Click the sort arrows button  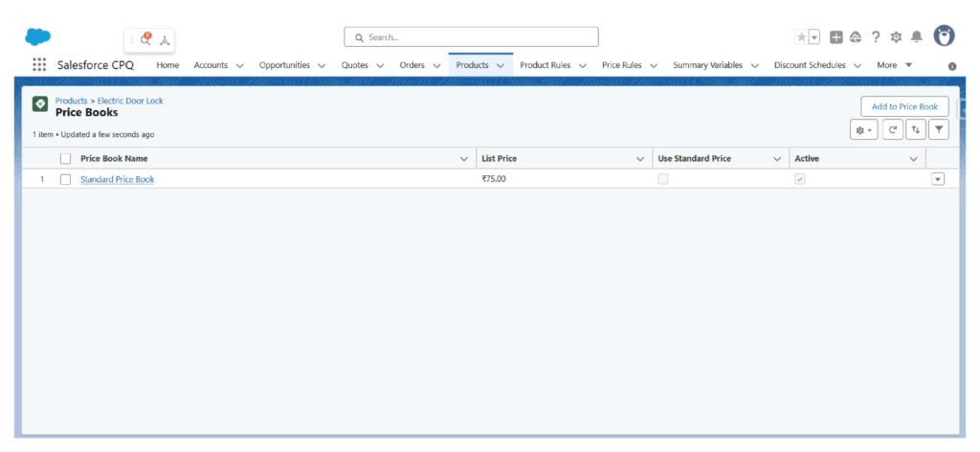coord(916,130)
